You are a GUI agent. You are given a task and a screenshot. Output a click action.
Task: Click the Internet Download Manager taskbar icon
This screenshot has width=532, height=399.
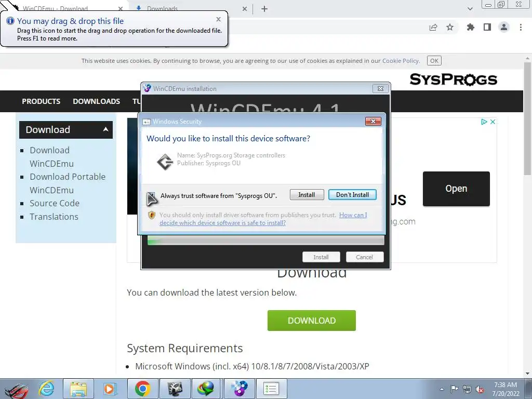coord(206,389)
